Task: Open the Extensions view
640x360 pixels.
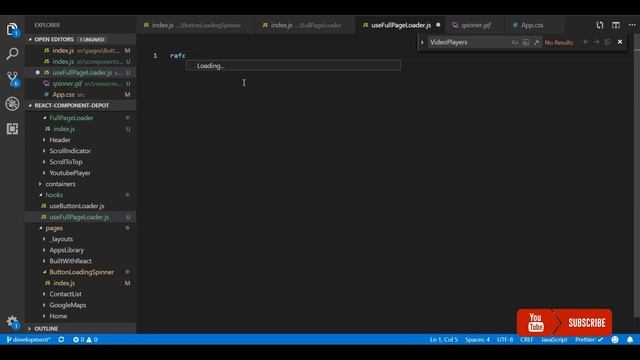Action: (12, 129)
